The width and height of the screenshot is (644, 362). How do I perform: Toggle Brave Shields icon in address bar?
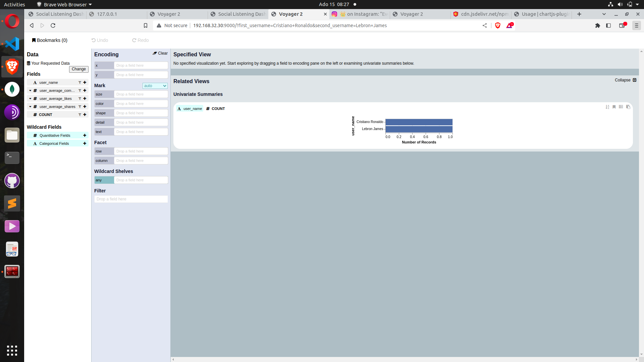point(498,25)
